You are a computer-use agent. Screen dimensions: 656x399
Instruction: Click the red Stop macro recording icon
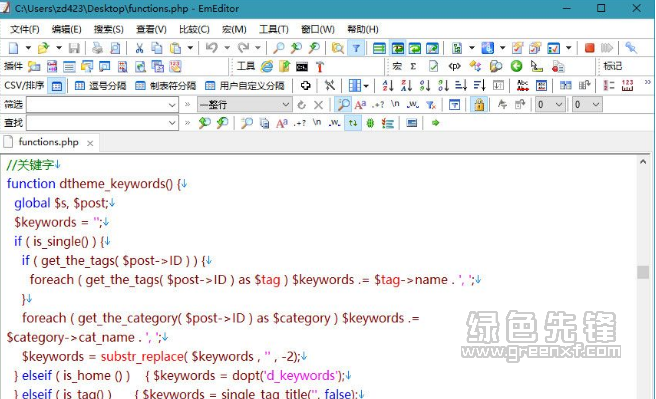[x=589, y=48]
